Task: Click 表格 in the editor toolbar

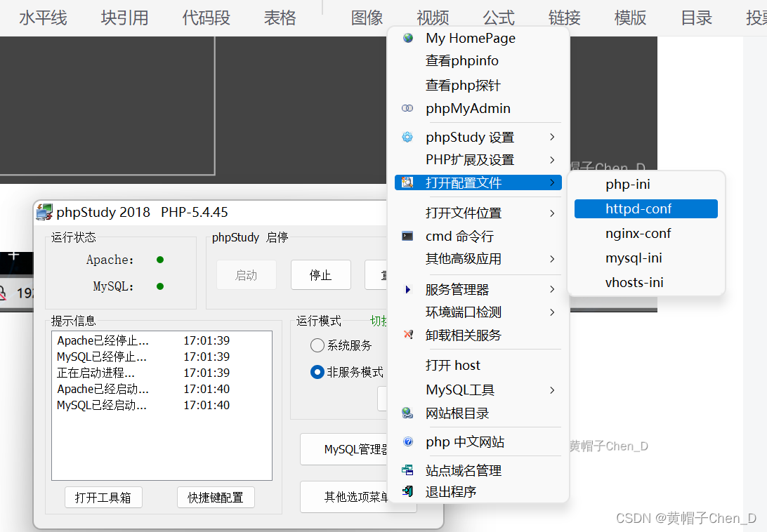Action: 280,18
